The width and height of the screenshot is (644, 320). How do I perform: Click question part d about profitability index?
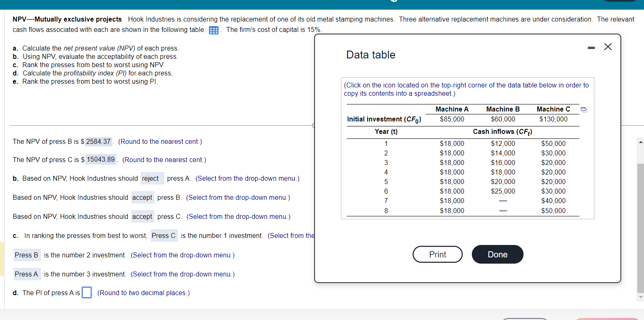coord(93,73)
